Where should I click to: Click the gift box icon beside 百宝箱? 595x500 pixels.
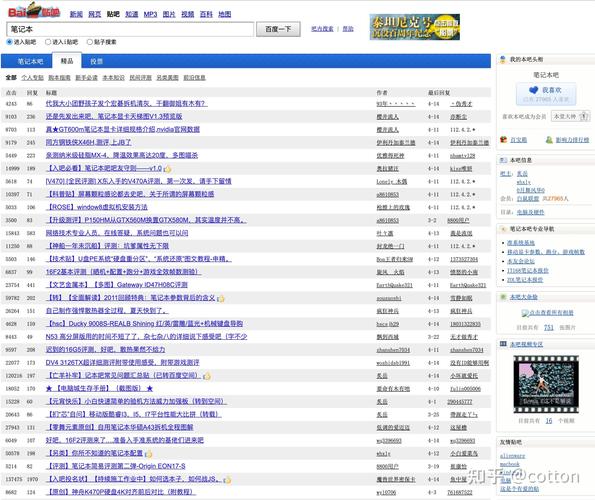pos(504,140)
